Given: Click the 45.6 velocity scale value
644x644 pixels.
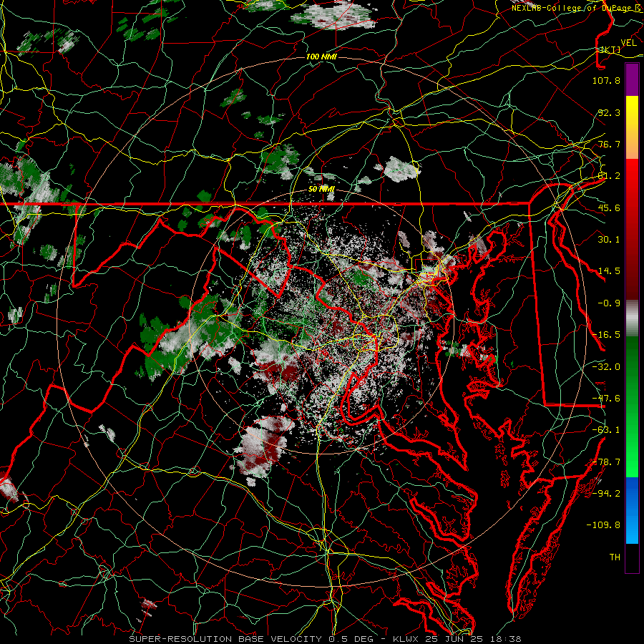Looking at the screenshot, I should (x=609, y=208).
